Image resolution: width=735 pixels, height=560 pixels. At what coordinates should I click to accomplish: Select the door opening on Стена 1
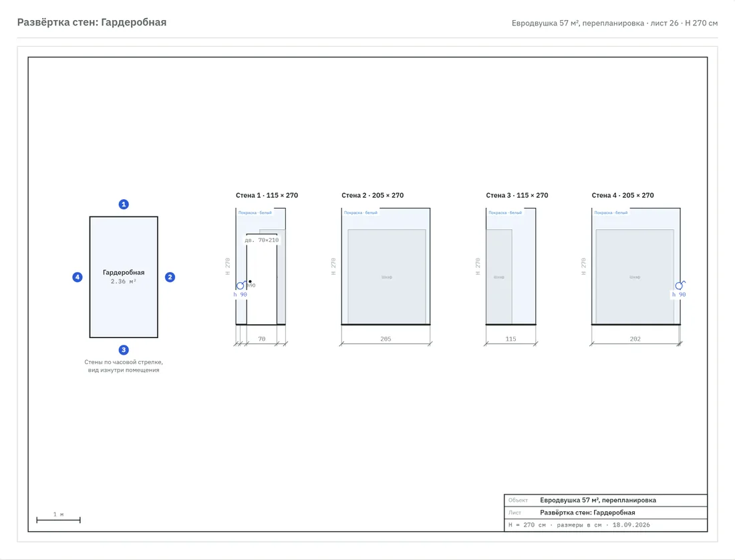pyautogui.click(x=261, y=279)
